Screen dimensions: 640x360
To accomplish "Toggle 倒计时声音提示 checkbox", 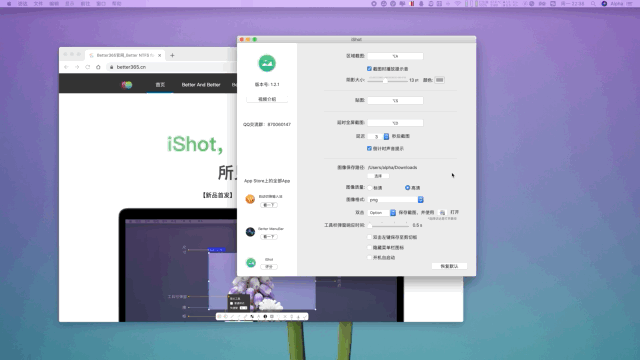I will pos(369,149).
